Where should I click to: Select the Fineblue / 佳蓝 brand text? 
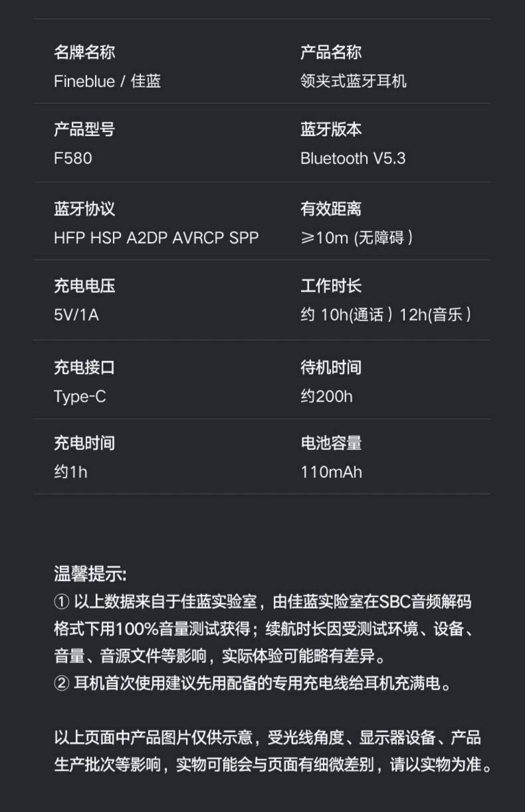click(107, 81)
